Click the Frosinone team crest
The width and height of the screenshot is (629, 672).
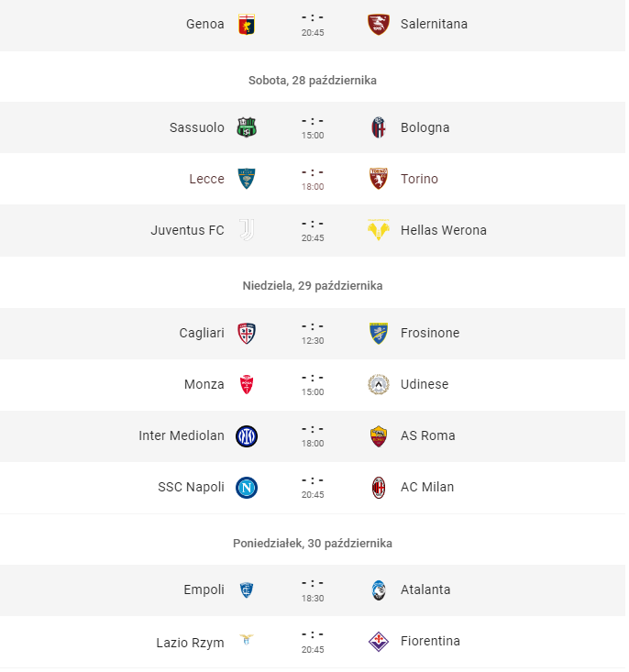[381, 335]
